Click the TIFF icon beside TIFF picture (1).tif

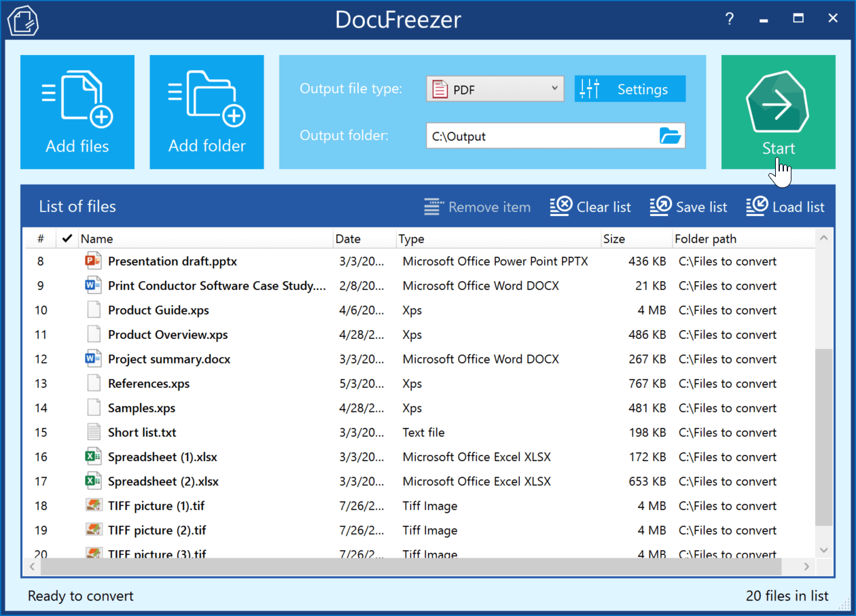92,505
